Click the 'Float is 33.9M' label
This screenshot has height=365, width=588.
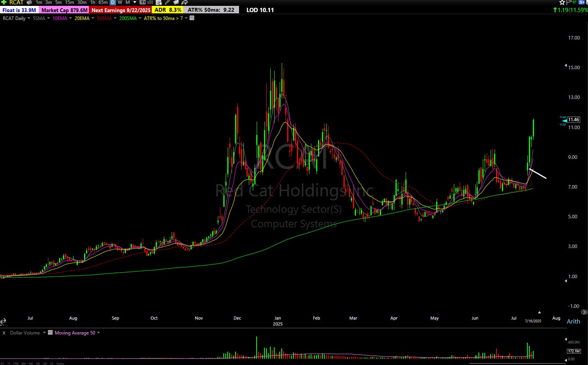20,10
